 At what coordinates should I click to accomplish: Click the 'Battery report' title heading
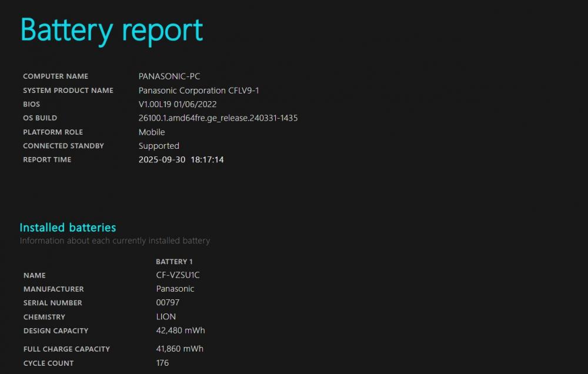[112, 31]
